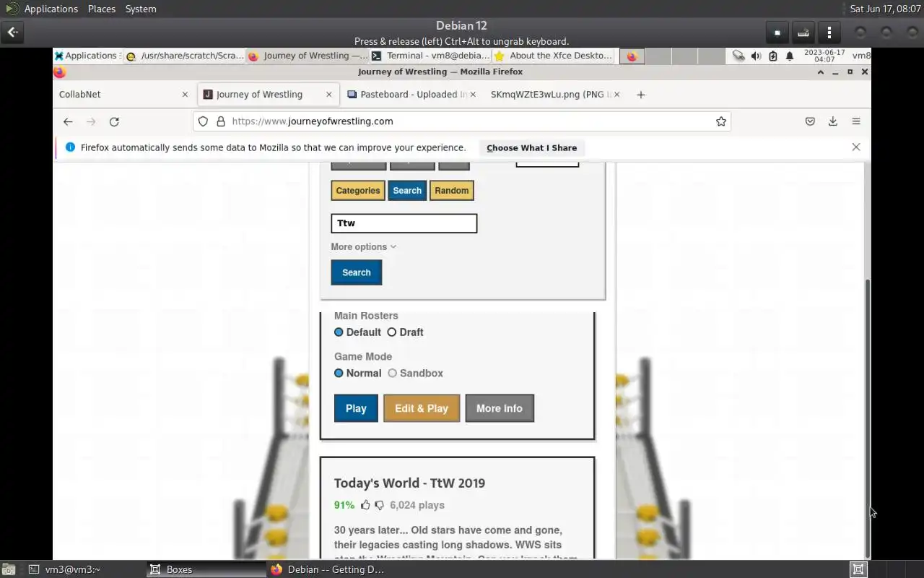Click the Firefox forward arrow

click(x=91, y=121)
